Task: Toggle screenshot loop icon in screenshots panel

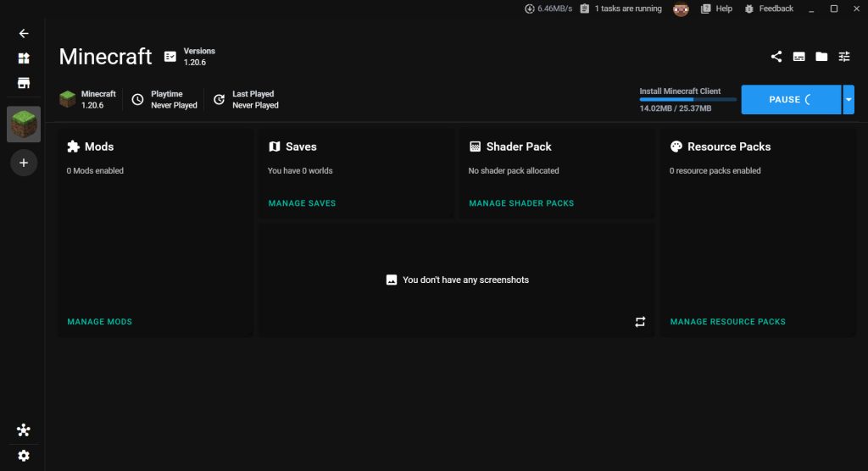Action: coord(640,322)
